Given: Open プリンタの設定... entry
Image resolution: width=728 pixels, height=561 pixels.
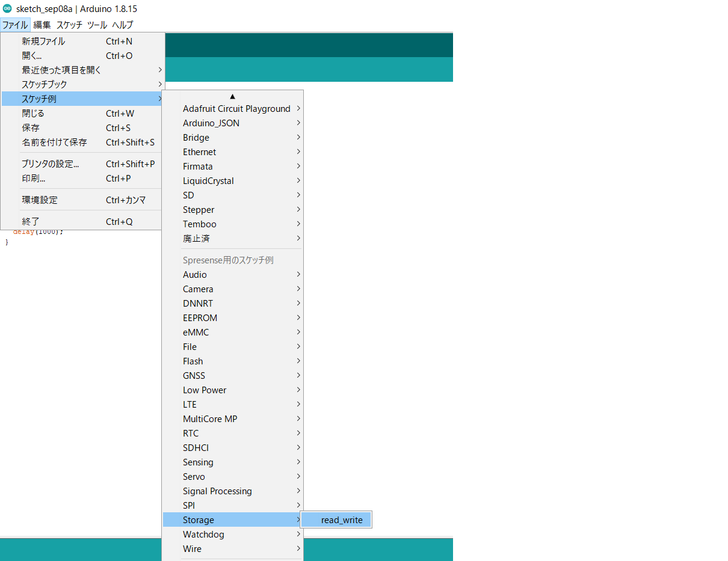Looking at the screenshot, I should (x=82, y=164).
